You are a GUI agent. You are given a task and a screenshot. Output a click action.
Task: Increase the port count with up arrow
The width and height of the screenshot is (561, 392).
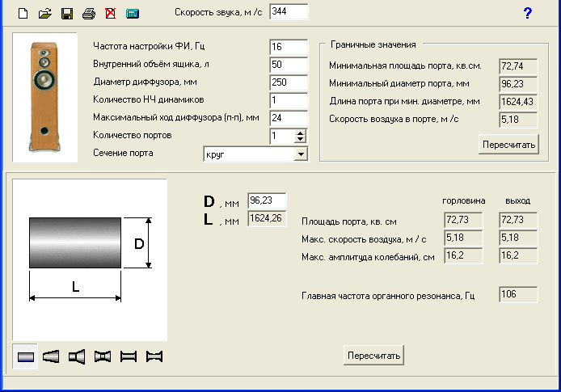point(301,133)
